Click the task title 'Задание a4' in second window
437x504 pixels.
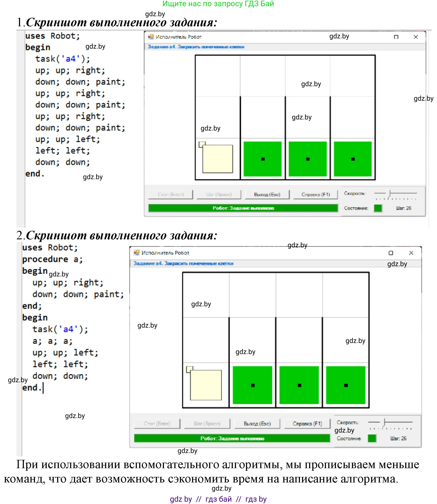point(183,263)
